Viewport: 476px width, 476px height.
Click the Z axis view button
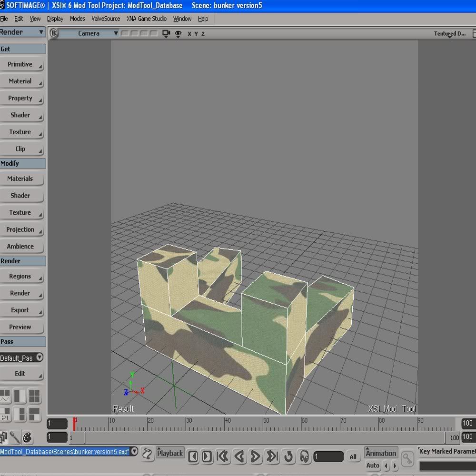click(x=203, y=34)
